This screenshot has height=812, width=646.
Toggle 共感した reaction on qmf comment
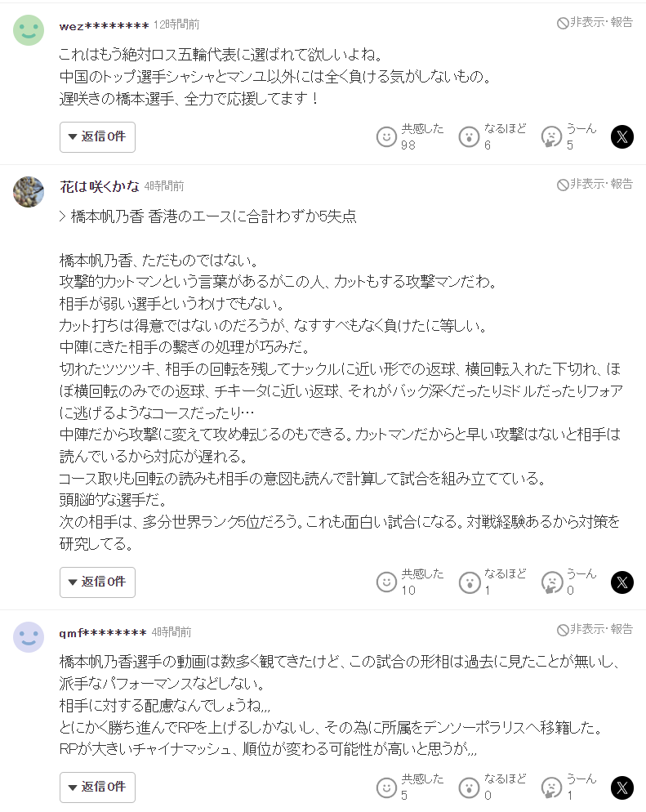point(386,787)
